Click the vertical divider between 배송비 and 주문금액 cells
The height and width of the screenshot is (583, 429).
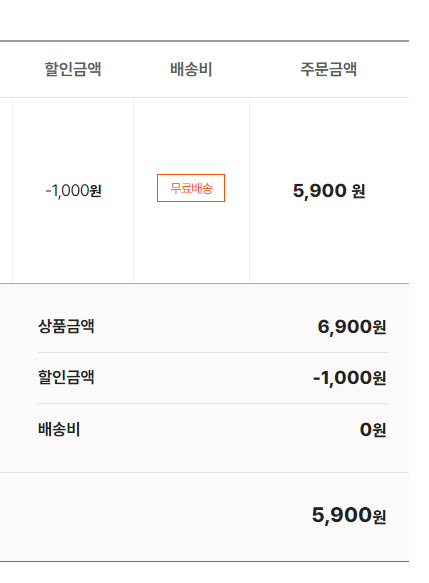[249, 190]
